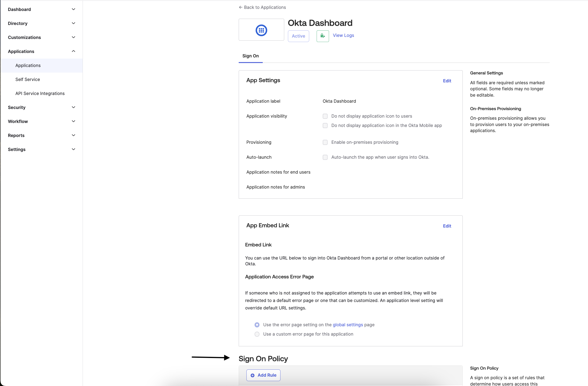Viewport: 588px width, 386px height.
Task: Click the Add Rule button
Action: pos(263,375)
